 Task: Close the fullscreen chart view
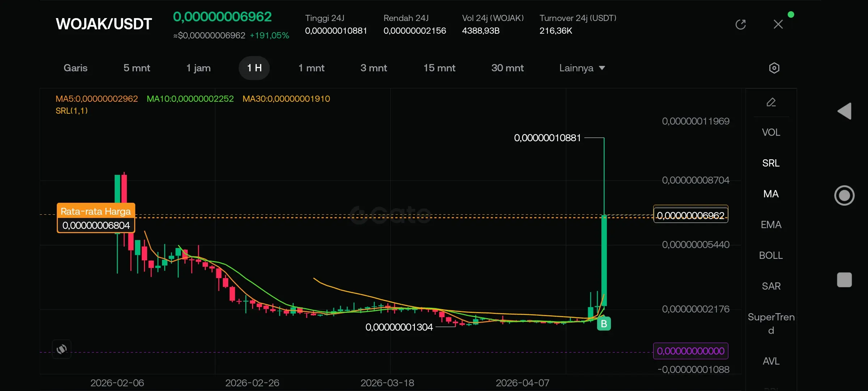(778, 25)
